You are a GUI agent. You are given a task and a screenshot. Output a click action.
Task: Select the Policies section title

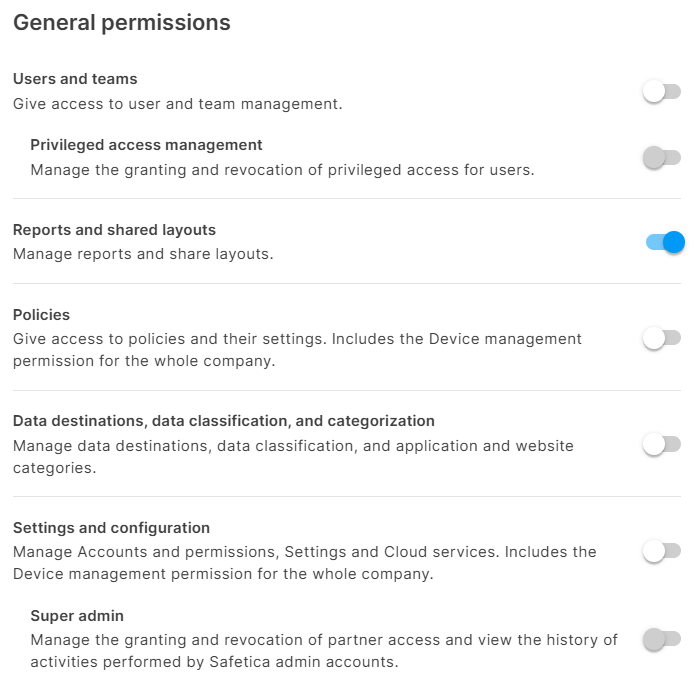click(41, 315)
